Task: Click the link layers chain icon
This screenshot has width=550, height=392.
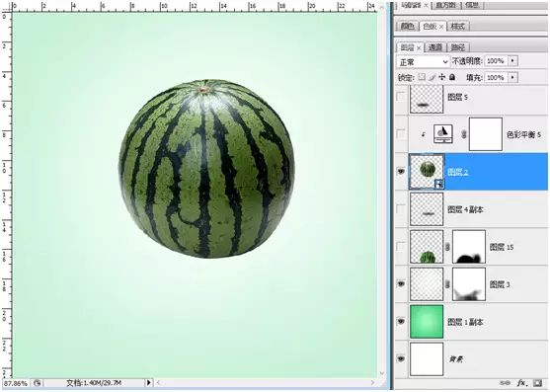Action: (506, 383)
